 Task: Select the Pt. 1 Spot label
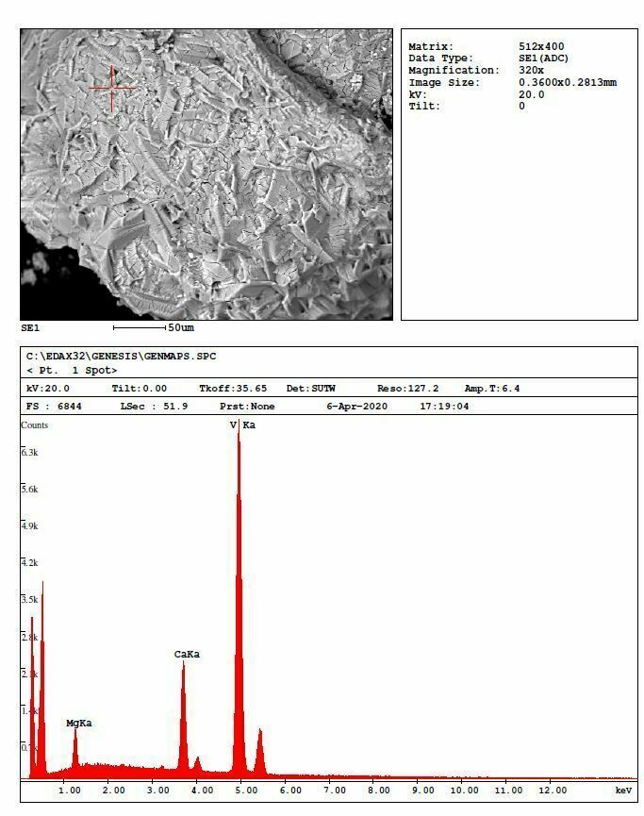click(72, 371)
